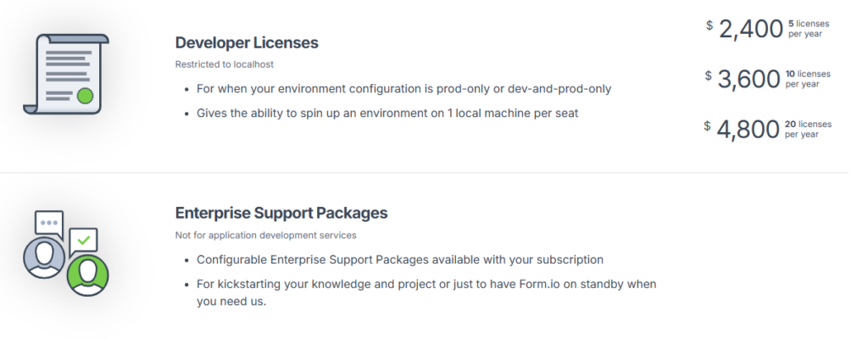The width and height of the screenshot is (868, 339).
Task: Click the ellipsis speech bubble icon
Action: pos(49,224)
